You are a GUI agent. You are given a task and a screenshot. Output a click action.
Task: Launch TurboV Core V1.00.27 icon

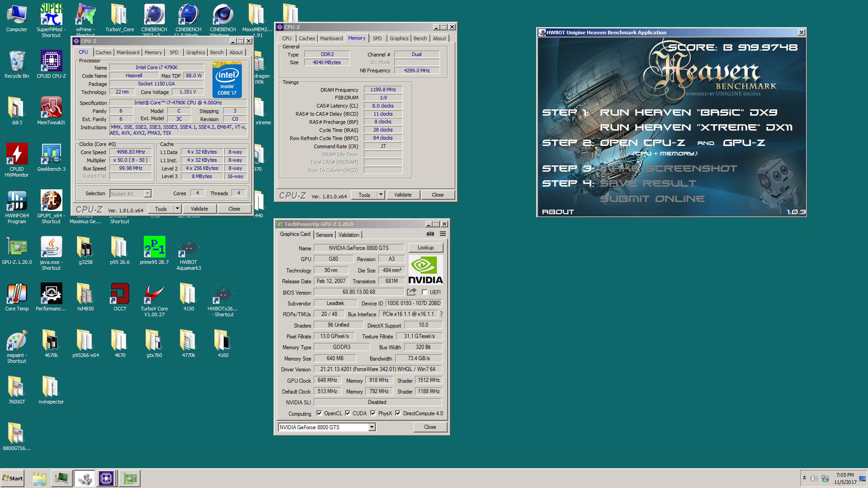click(x=154, y=300)
